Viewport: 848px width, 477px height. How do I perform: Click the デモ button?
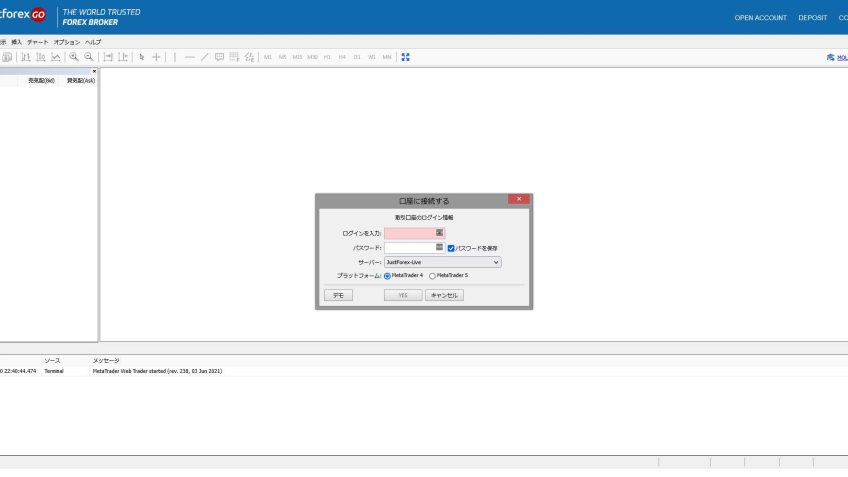click(338, 295)
